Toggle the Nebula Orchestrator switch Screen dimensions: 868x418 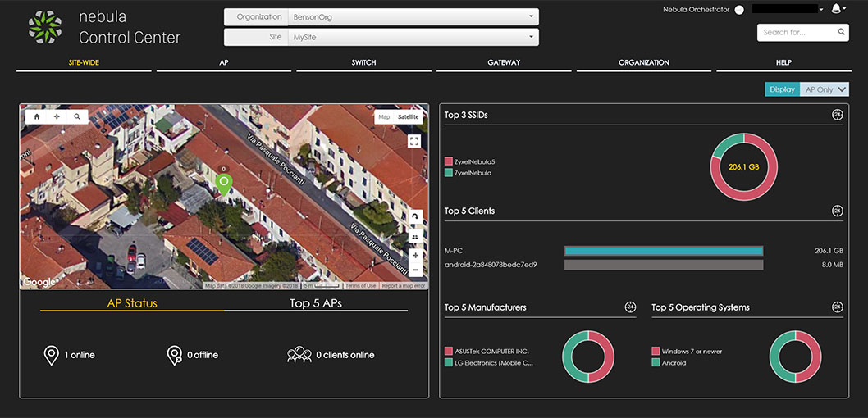point(739,10)
